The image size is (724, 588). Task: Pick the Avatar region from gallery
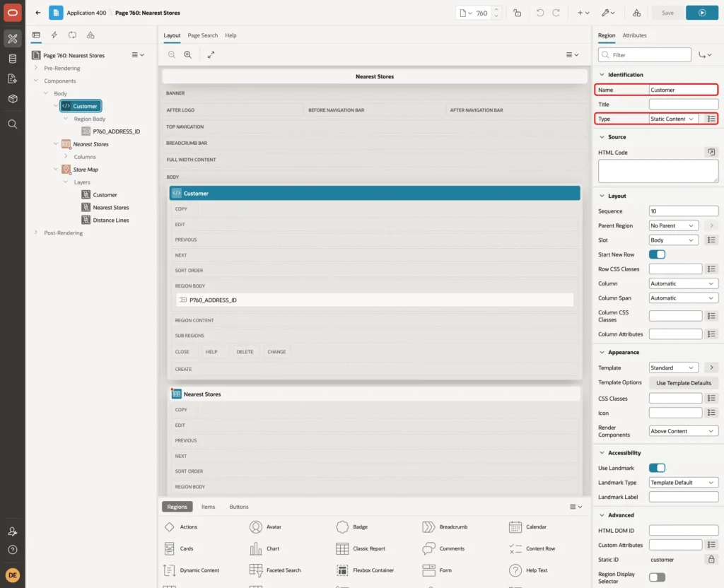pos(265,527)
